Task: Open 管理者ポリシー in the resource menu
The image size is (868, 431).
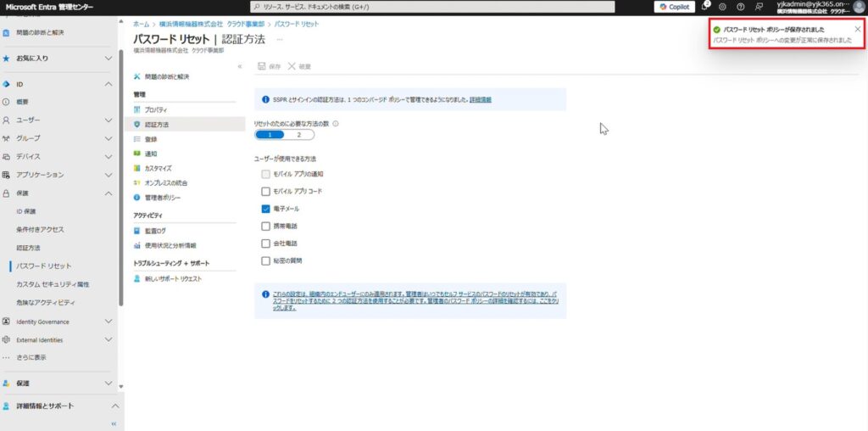Action: pos(163,198)
